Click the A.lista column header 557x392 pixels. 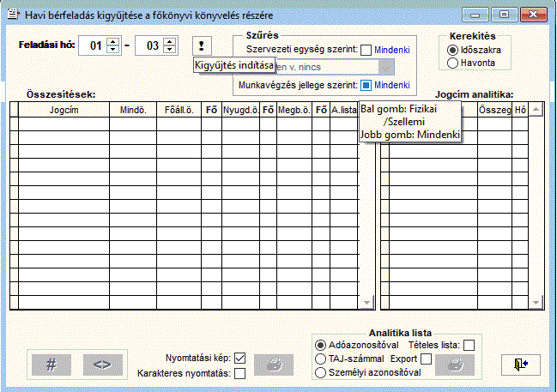[343, 110]
